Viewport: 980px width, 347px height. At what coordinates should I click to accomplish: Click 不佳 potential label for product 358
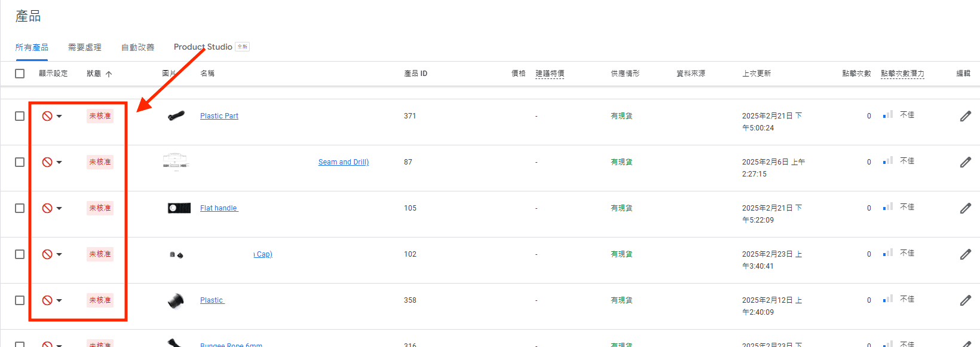(x=907, y=299)
